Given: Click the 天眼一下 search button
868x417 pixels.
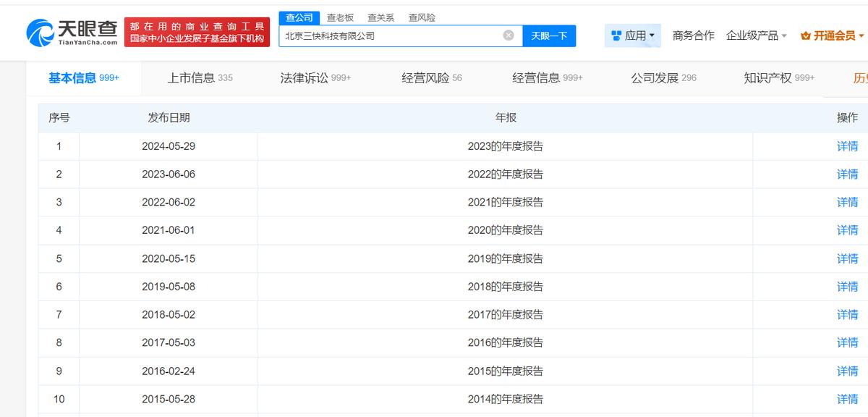Looking at the screenshot, I should pyautogui.click(x=549, y=35).
